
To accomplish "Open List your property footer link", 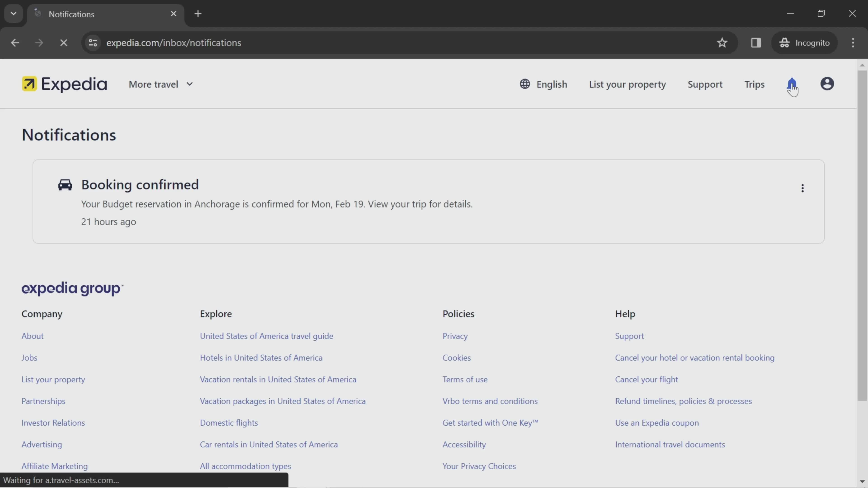I will pos(53,379).
